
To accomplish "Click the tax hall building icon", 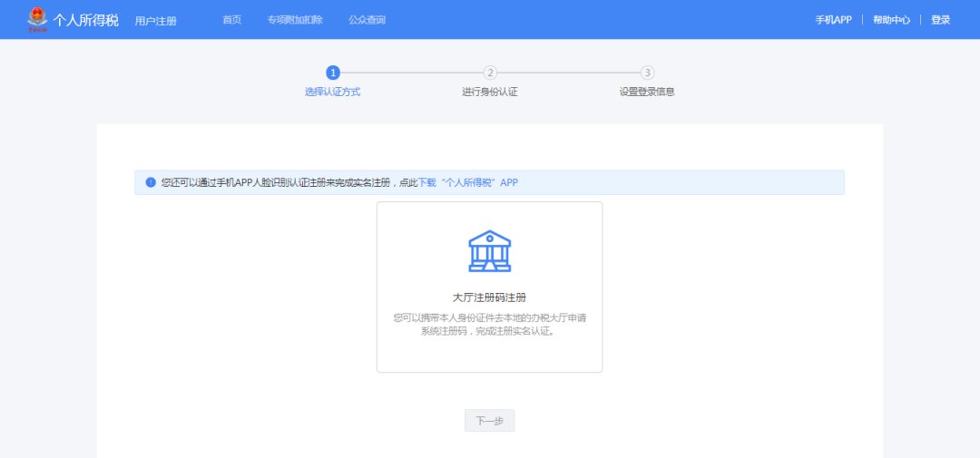I will click(489, 251).
